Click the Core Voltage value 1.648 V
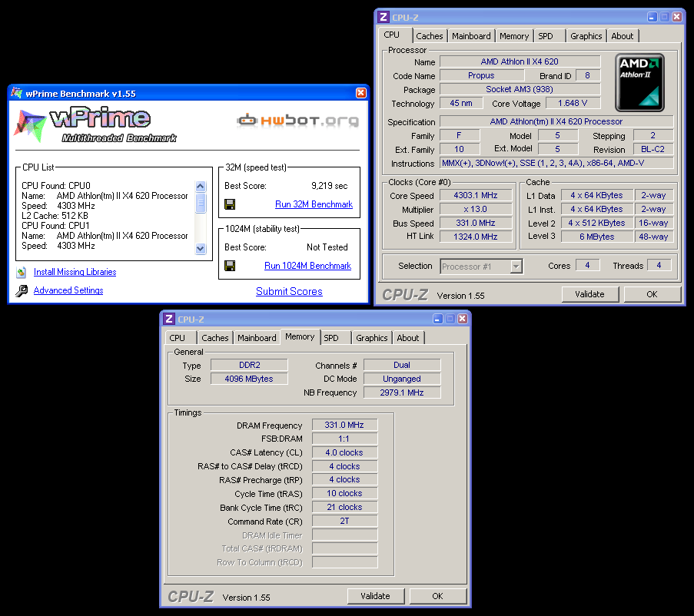 (573, 103)
